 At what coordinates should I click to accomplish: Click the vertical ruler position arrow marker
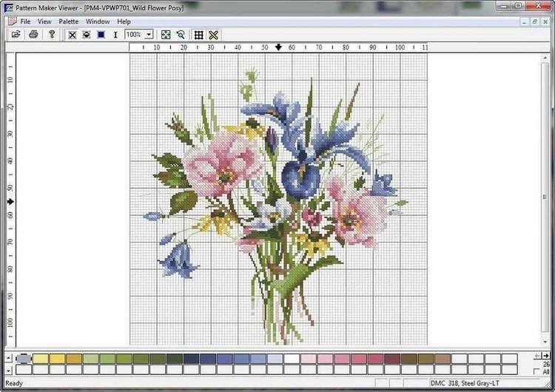(10, 201)
